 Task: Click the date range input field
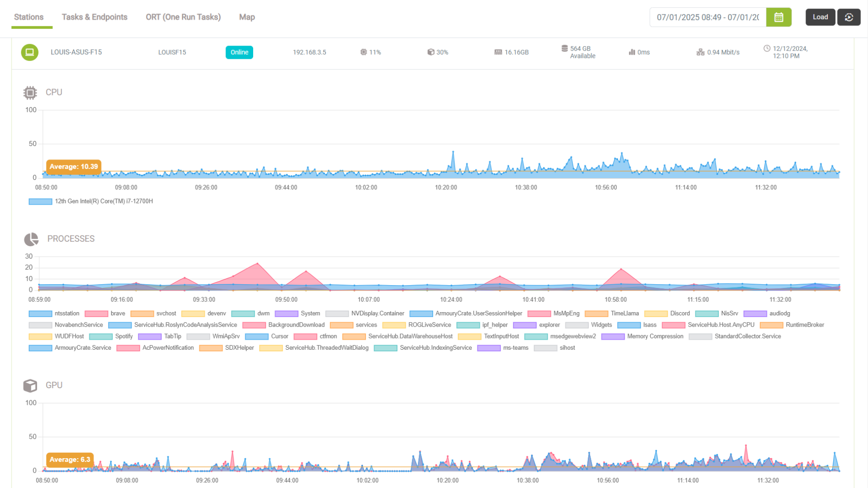pyautogui.click(x=708, y=17)
